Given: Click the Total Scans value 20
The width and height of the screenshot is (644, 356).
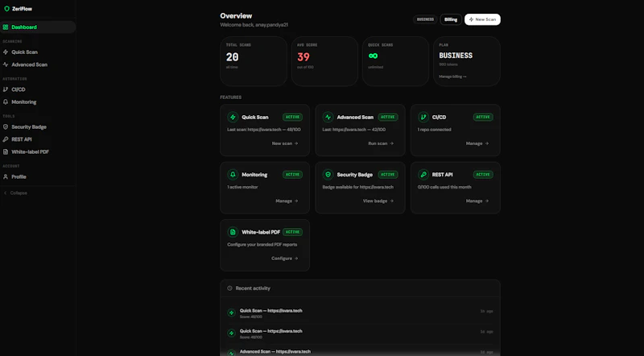Looking at the screenshot, I should (x=232, y=57).
